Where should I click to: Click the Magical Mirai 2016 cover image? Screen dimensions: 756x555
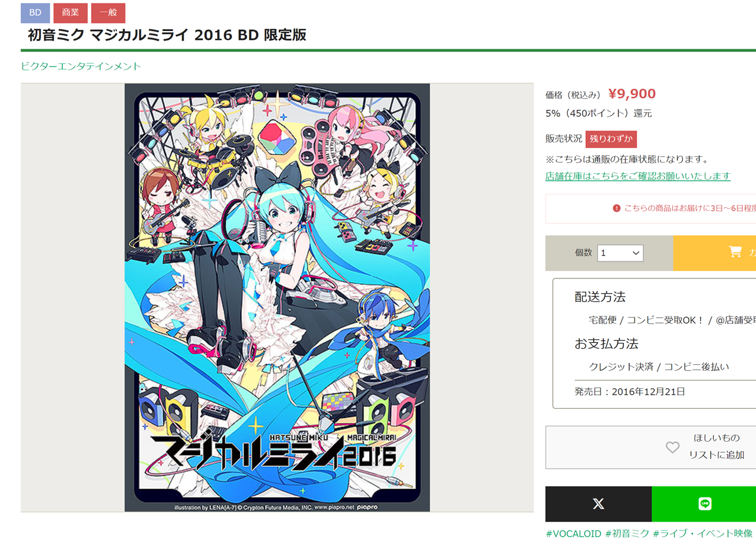(277, 297)
